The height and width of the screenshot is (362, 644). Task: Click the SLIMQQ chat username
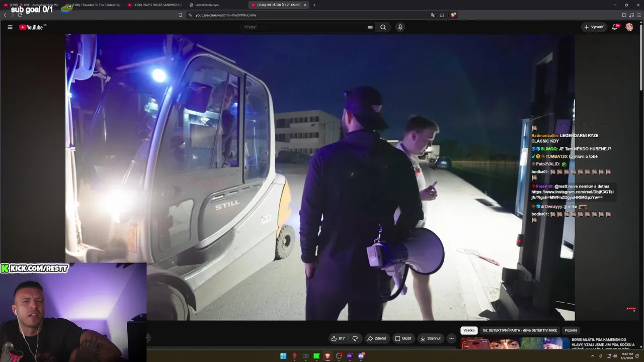549,149
